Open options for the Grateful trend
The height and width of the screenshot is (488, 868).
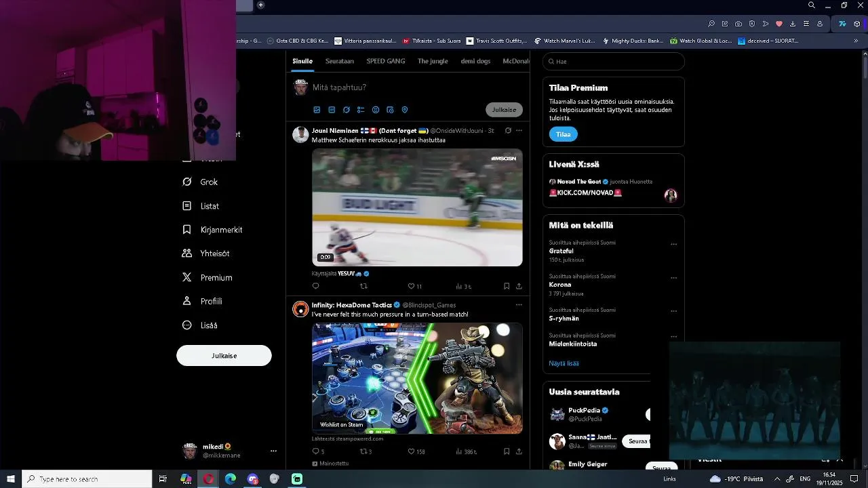click(673, 244)
